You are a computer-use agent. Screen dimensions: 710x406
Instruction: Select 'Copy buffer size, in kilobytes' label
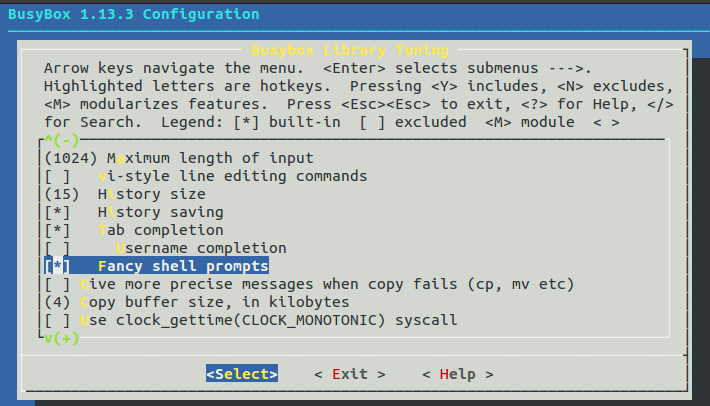(x=215, y=302)
